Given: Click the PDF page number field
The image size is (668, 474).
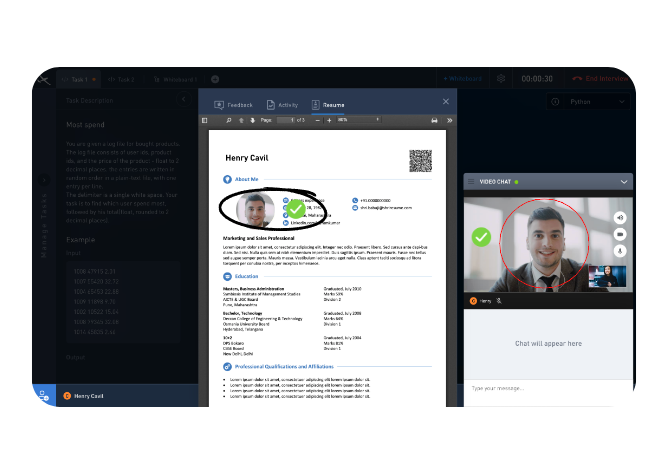Looking at the screenshot, I should point(286,121).
